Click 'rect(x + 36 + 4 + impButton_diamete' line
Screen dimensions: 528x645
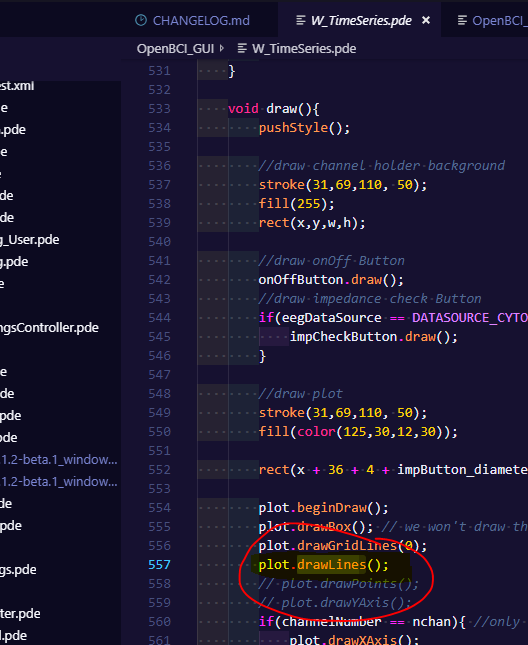point(393,470)
